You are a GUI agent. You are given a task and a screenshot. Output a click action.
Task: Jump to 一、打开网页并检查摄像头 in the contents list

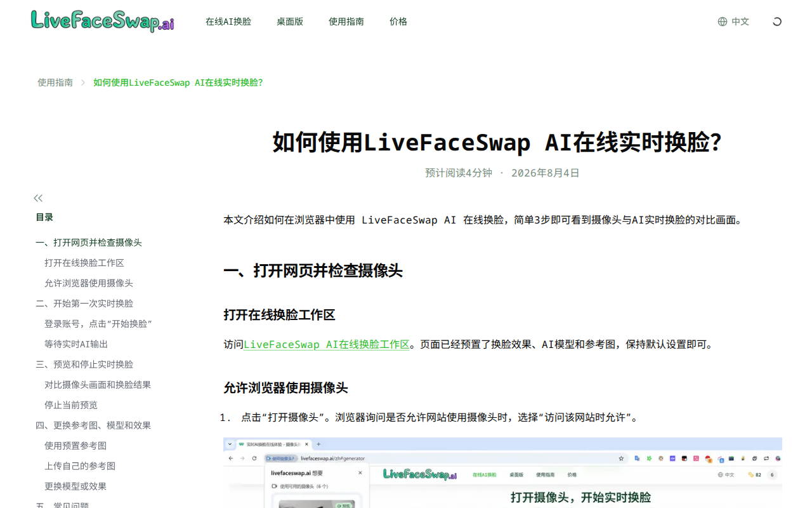tap(89, 243)
